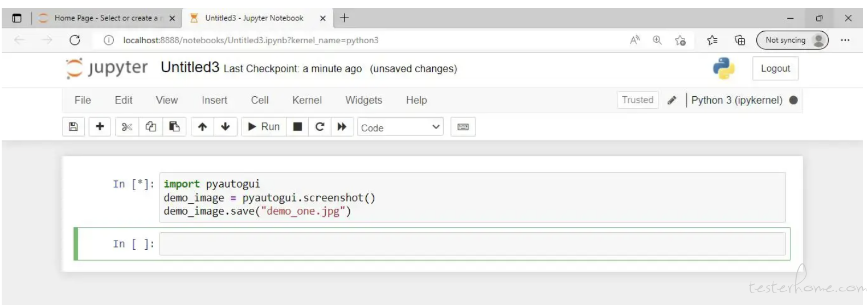The image size is (868, 305).
Task: Open the Code cell type dropdown
Action: click(401, 127)
